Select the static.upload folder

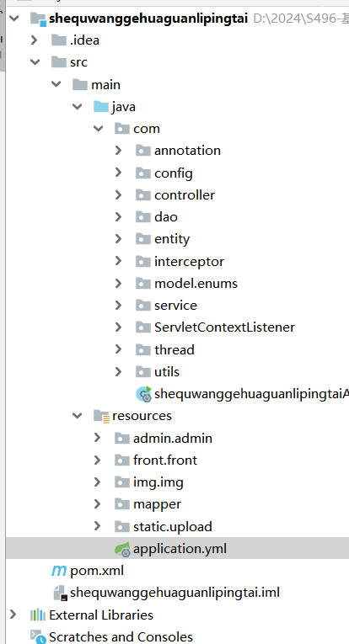[173, 526]
